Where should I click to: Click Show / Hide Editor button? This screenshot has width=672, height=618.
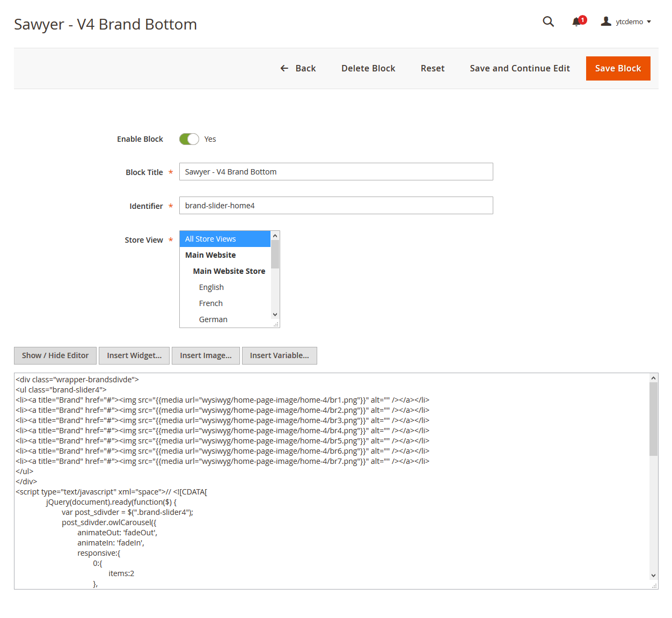(55, 355)
